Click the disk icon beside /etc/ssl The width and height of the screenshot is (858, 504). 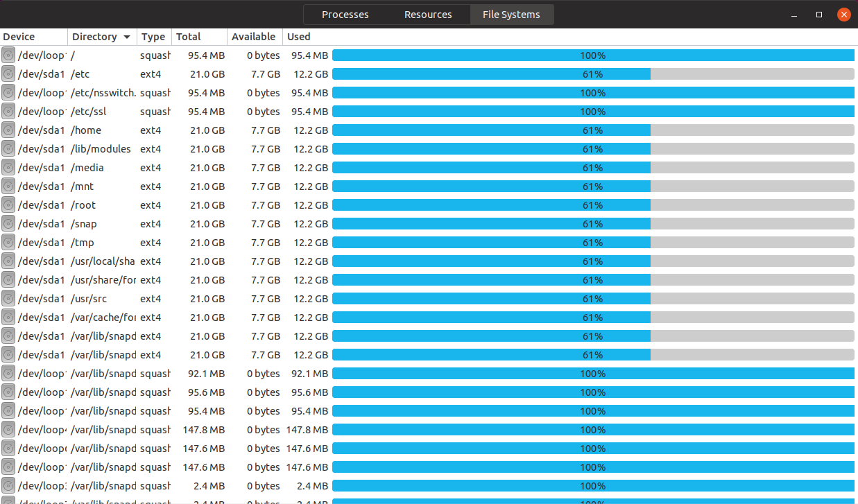[x=8, y=112]
